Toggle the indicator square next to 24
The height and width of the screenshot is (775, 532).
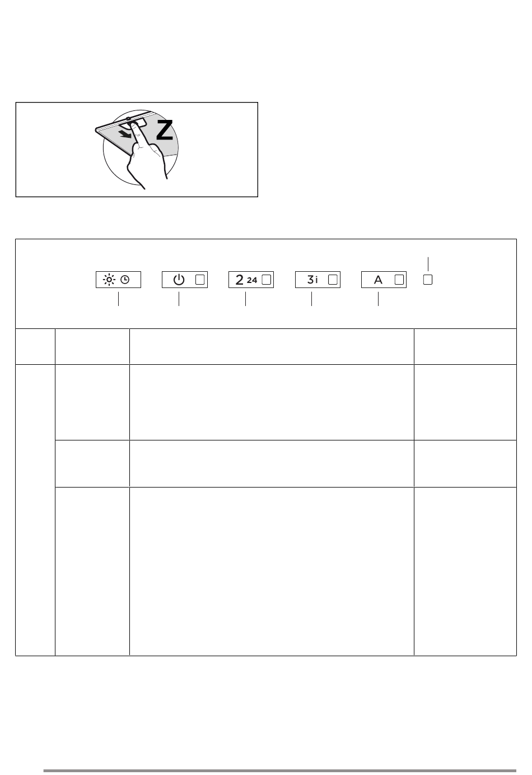267,280
